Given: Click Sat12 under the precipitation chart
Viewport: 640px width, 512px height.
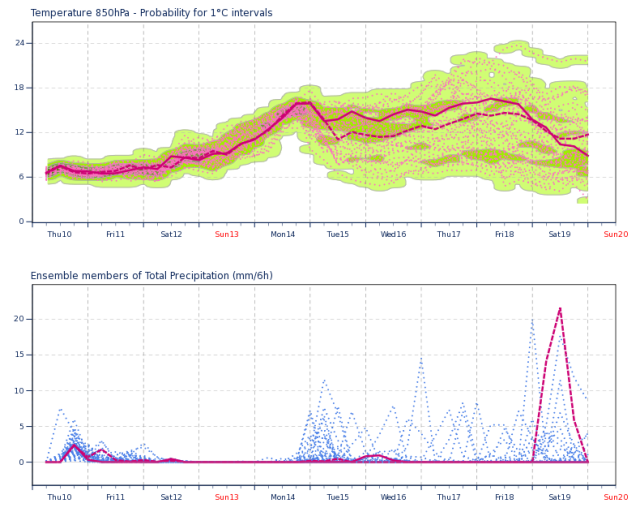Looking at the screenshot, I should pyautogui.click(x=171, y=497).
